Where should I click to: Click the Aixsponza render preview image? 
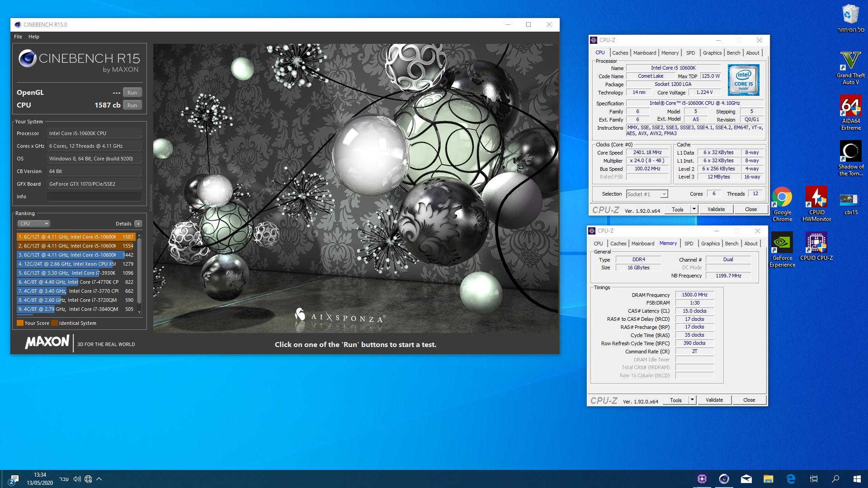click(356, 188)
